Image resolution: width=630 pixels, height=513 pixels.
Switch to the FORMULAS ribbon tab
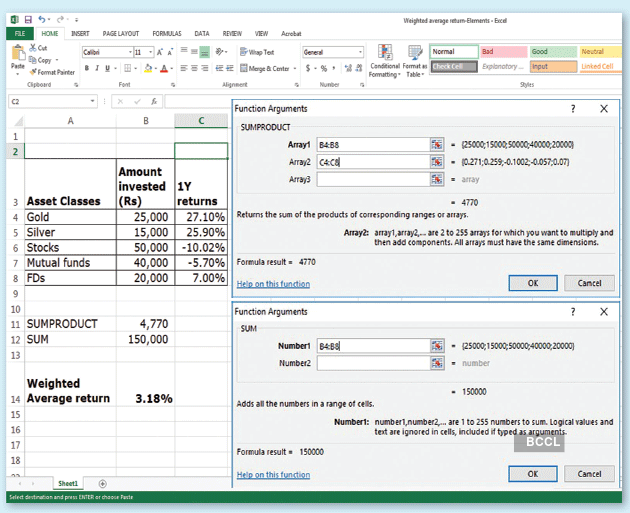[167, 33]
